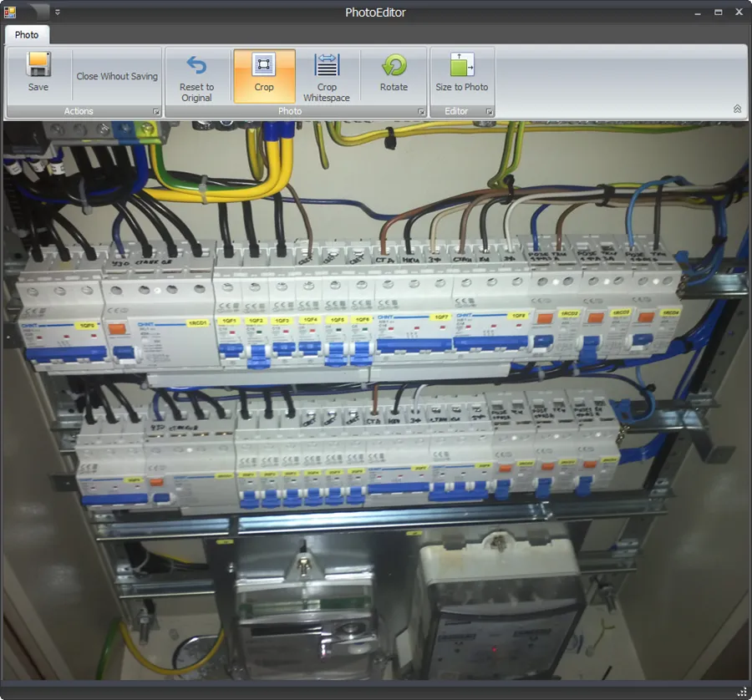The width and height of the screenshot is (752, 700).
Task: Activate the Rotate tool icon
Action: [x=394, y=63]
